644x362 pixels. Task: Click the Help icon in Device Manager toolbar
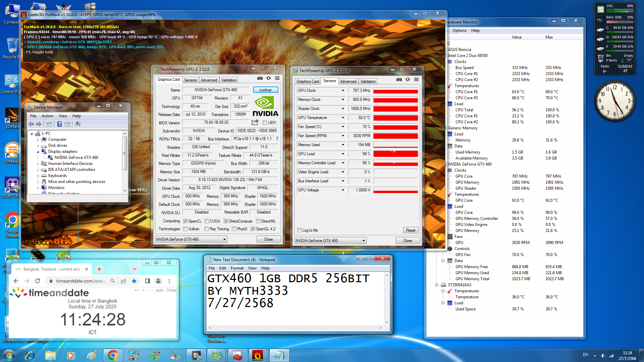coord(59,124)
